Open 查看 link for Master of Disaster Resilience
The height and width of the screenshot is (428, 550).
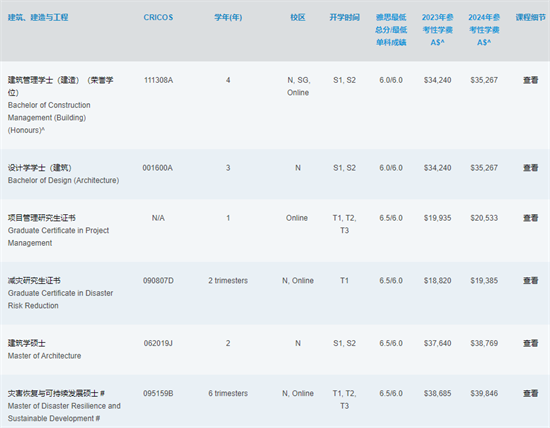[530, 393]
